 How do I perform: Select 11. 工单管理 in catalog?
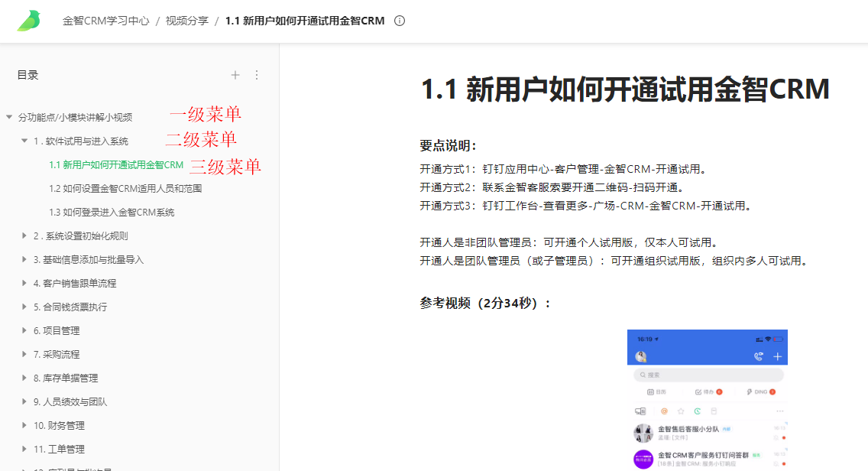coord(60,450)
